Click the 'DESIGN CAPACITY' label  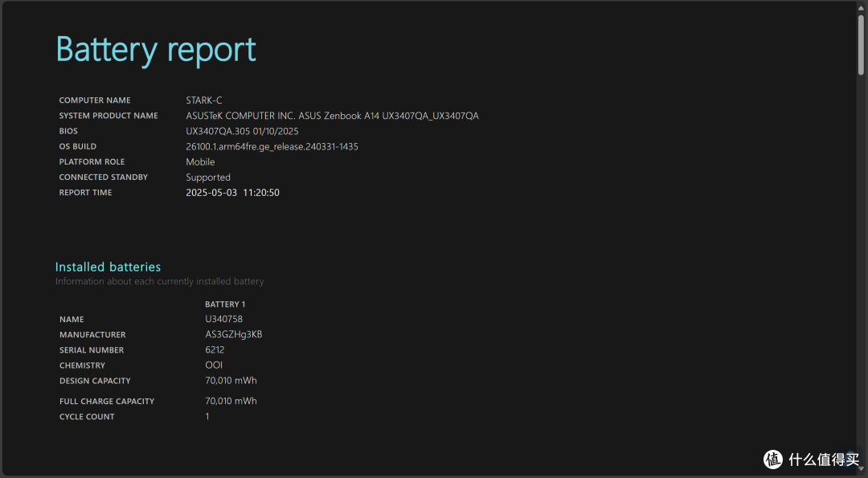[x=95, y=381]
